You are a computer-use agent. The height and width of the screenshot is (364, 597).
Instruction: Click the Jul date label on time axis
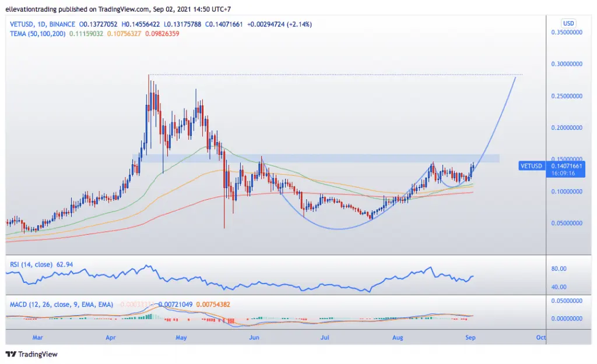(x=325, y=337)
